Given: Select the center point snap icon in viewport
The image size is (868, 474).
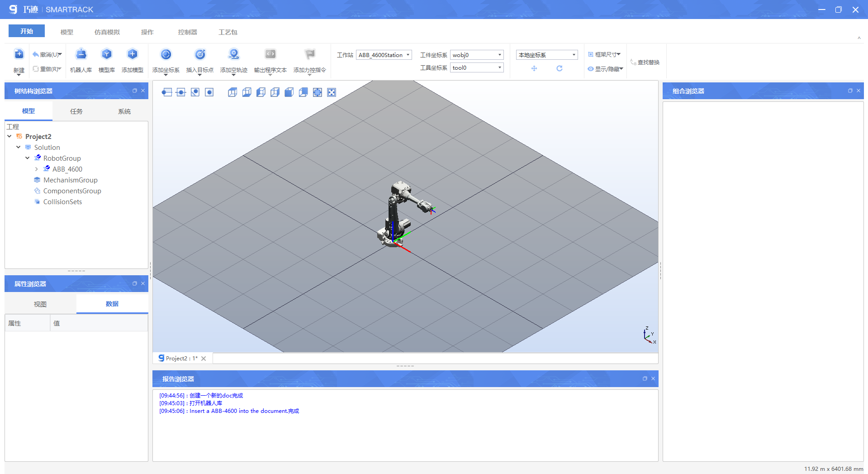Looking at the screenshot, I should (x=209, y=92).
